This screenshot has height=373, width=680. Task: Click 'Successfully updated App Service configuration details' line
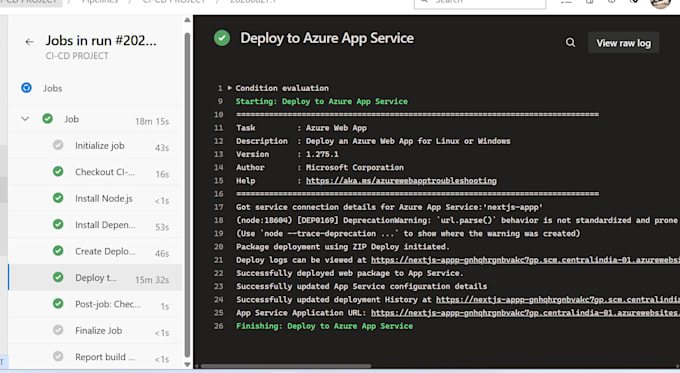[x=361, y=287]
